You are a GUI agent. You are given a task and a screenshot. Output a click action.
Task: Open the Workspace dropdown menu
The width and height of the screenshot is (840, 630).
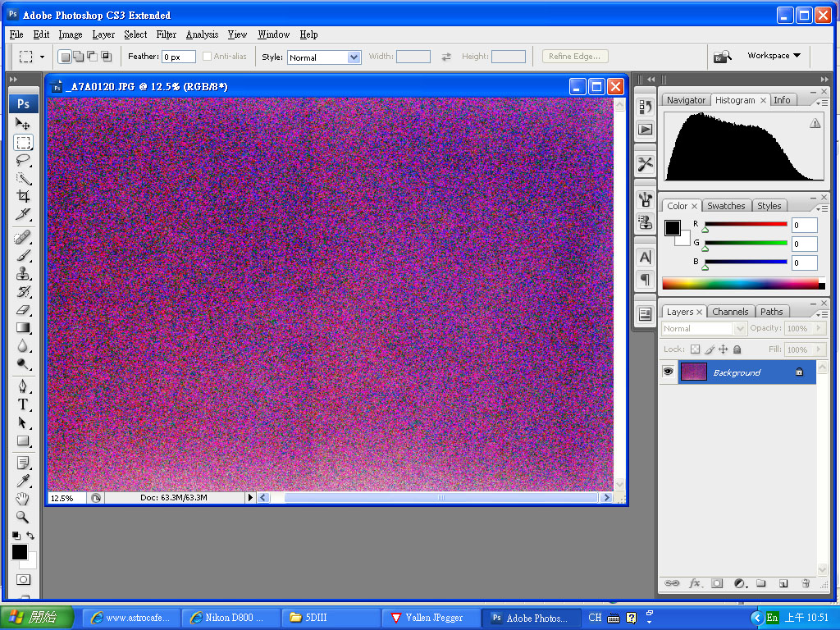(774, 56)
